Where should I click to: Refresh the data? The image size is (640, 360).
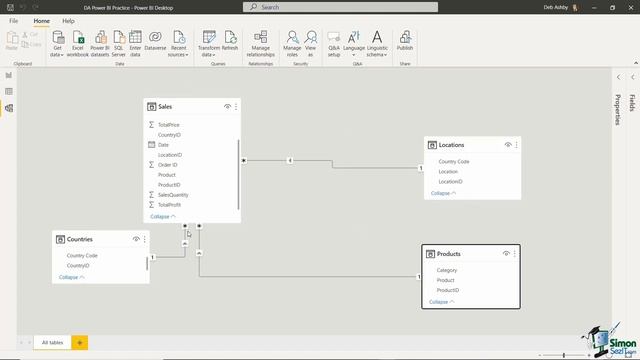pos(230,41)
